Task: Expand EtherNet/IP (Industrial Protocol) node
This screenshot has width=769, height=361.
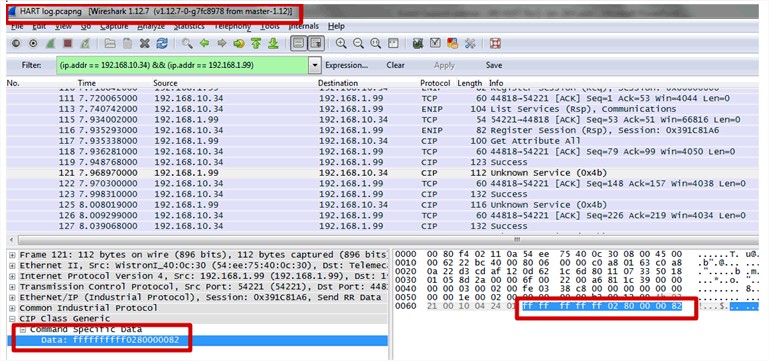Action: (12, 297)
